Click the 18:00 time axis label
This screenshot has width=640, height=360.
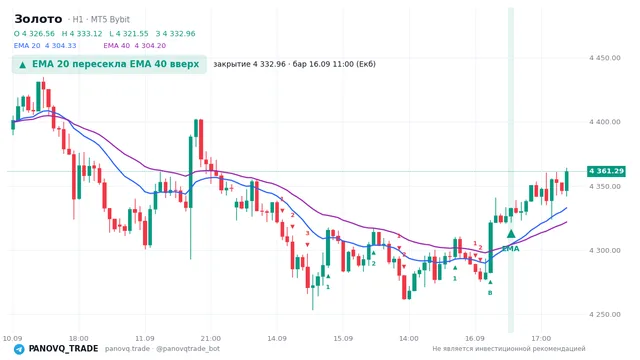[x=79, y=338]
